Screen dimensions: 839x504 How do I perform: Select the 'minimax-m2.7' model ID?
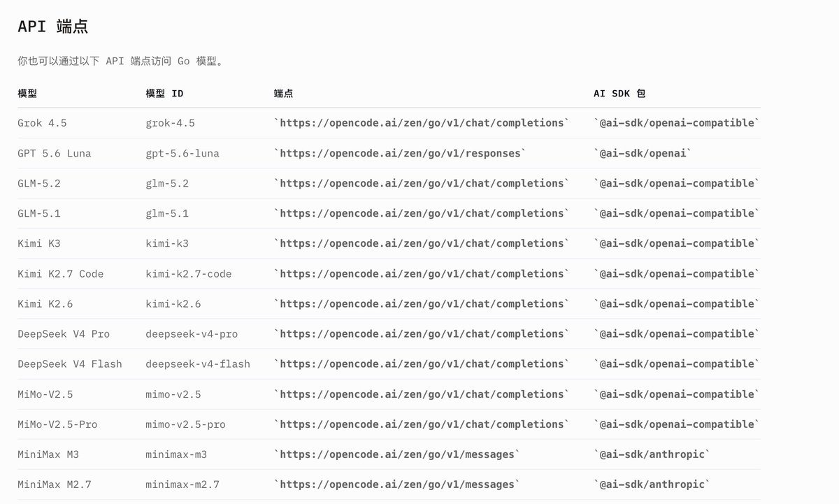[x=182, y=484]
